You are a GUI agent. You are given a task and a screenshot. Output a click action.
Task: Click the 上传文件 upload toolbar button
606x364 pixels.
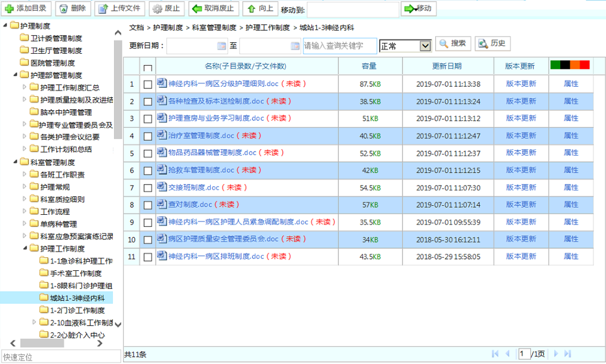119,8
